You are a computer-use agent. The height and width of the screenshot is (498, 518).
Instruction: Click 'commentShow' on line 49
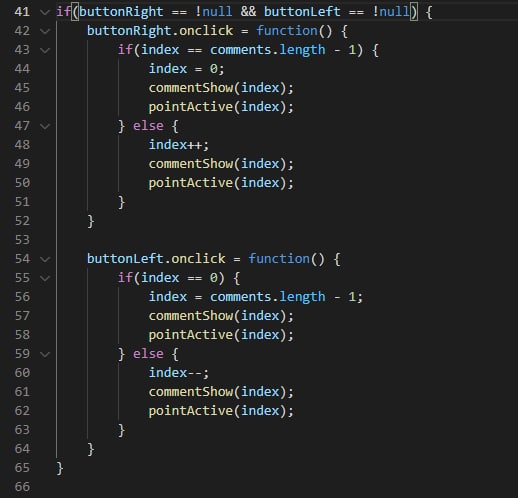191,164
